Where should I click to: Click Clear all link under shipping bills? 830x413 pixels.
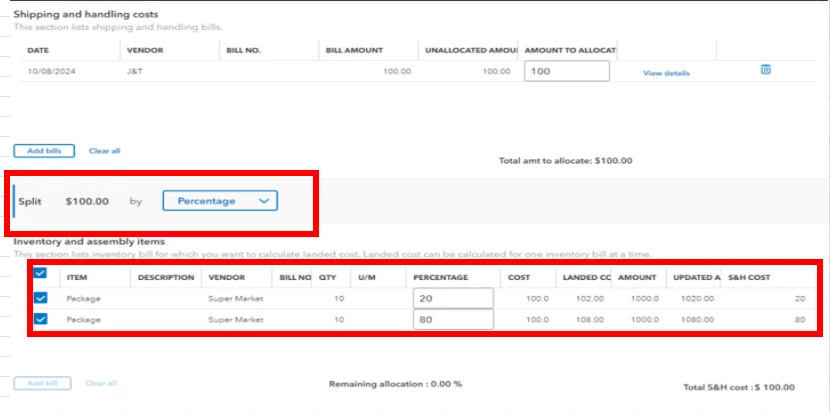(104, 151)
